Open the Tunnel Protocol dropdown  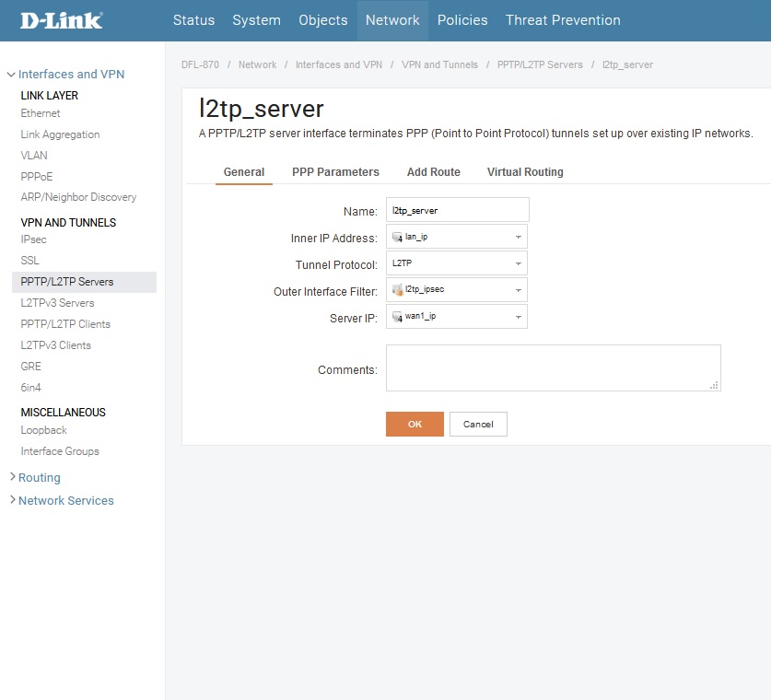(x=519, y=263)
